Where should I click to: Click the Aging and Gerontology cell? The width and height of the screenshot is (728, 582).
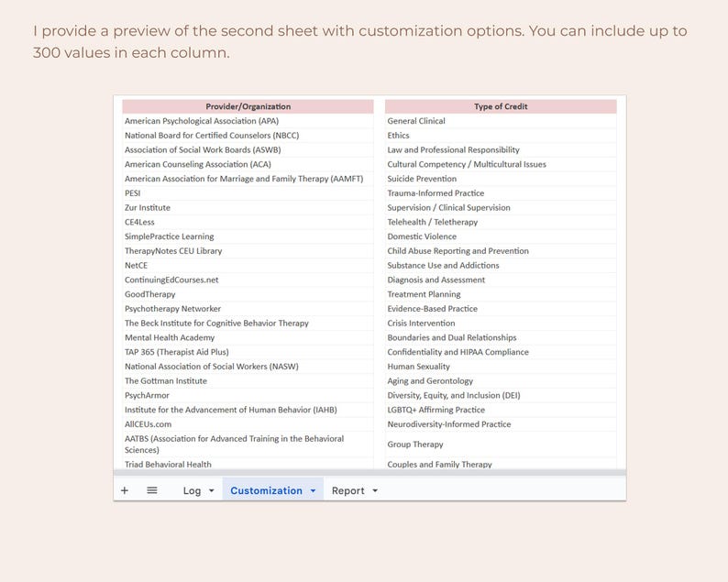(501, 380)
